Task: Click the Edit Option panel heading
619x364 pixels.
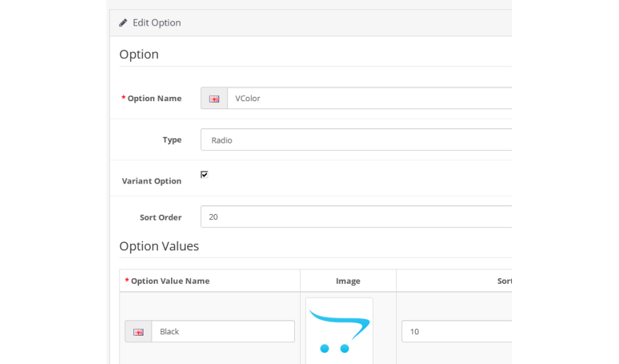Action: point(157,23)
